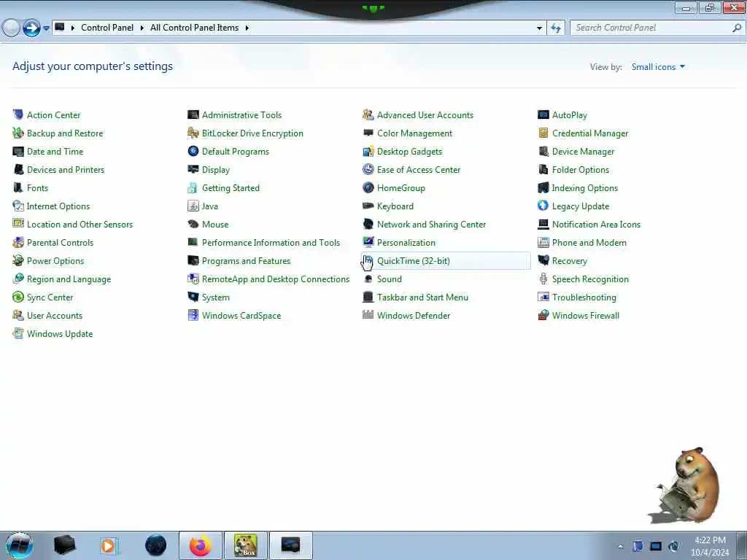Open the Windows Update icon
The image size is (747, 560).
pos(18,333)
